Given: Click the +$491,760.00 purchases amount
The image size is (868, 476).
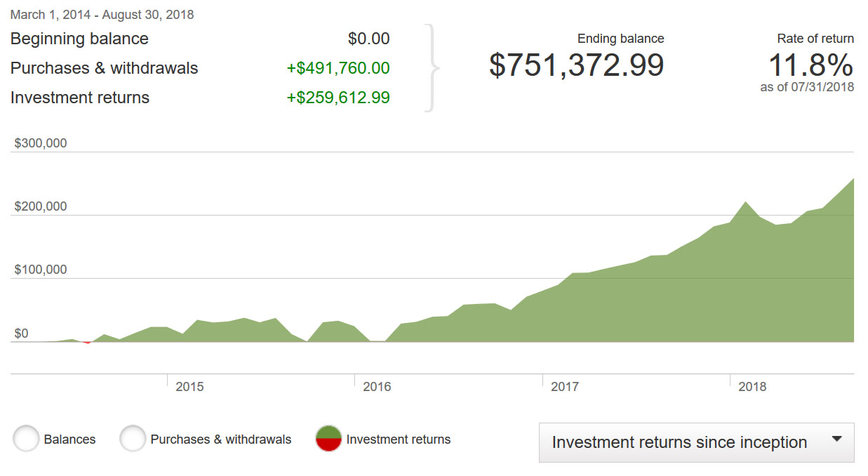Looking at the screenshot, I should click(x=338, y=68).
